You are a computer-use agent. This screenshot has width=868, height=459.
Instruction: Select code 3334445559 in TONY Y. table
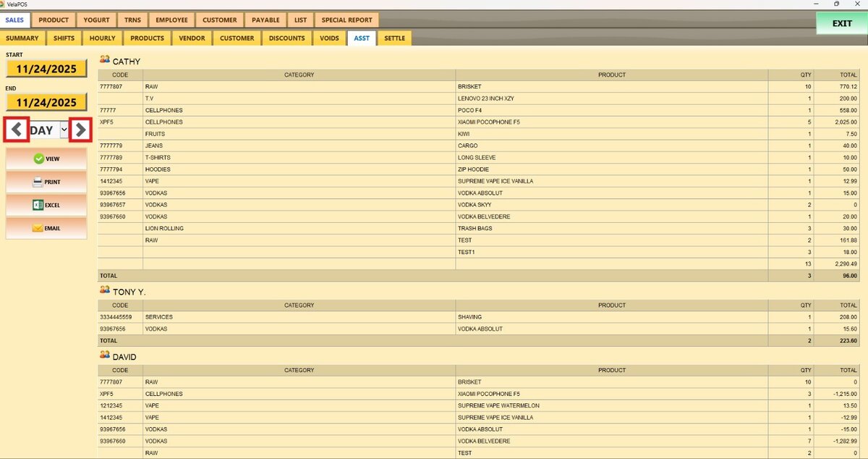point(116,317)
